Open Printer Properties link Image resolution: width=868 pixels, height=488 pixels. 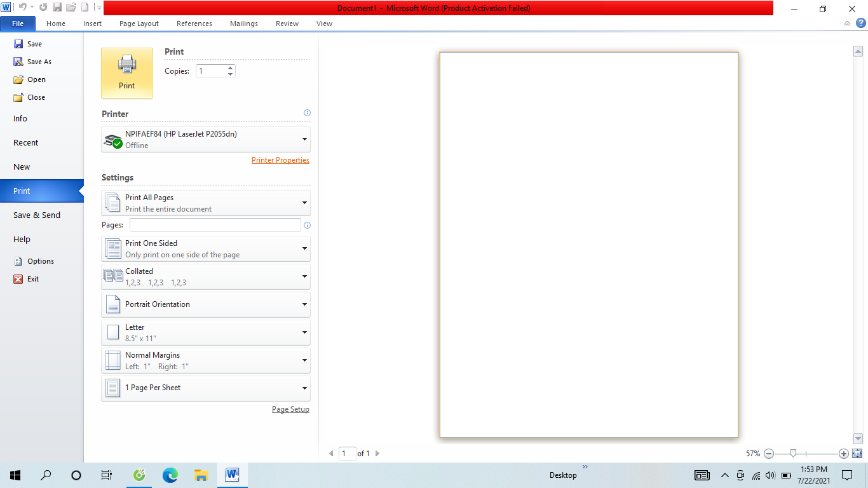point(280,160)
